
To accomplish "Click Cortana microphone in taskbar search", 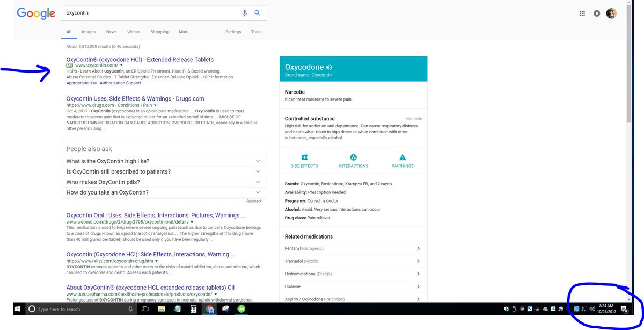I will (x=130, y=309).
